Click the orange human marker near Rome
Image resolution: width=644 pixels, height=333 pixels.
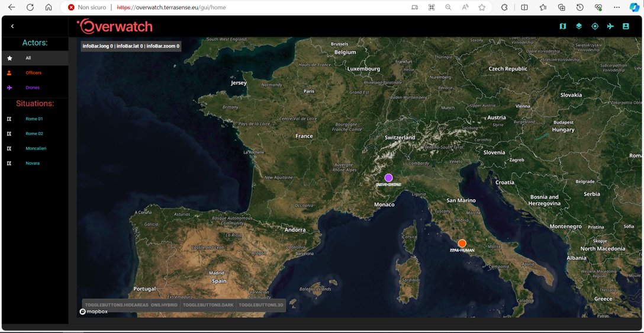coord(462,244)
